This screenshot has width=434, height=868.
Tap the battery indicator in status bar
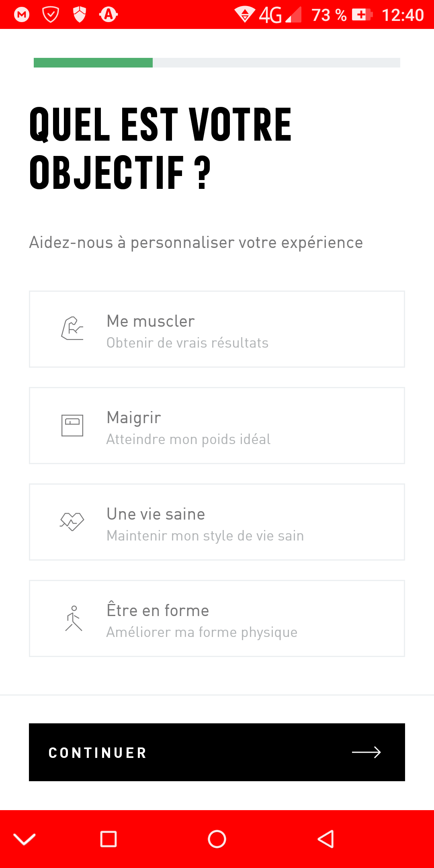pos(362,15)
